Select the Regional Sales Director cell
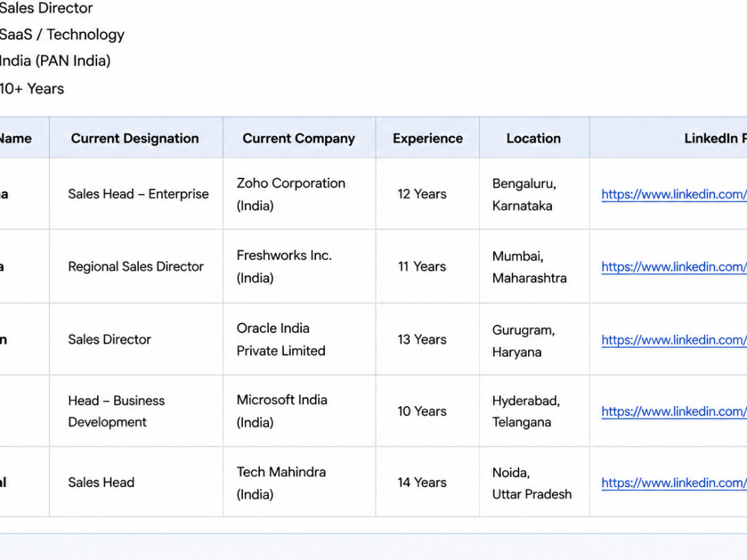Viewport: 747px width, 560px height. [x=136, y=267]
